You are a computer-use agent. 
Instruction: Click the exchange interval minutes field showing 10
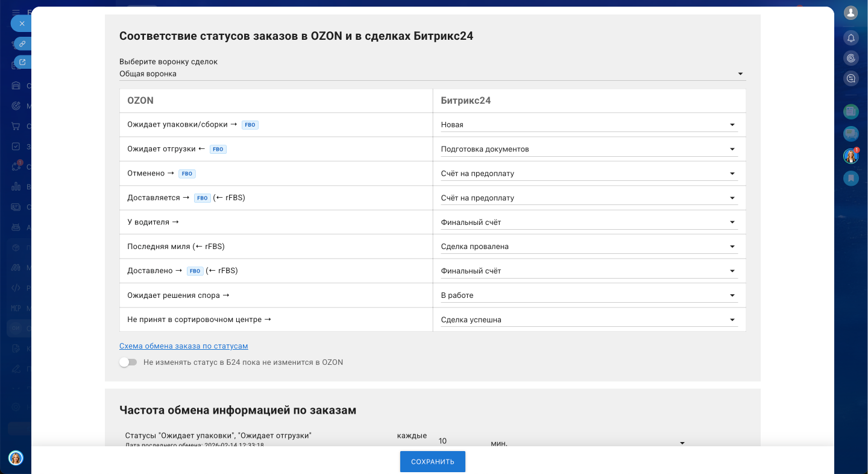(458, 441)
